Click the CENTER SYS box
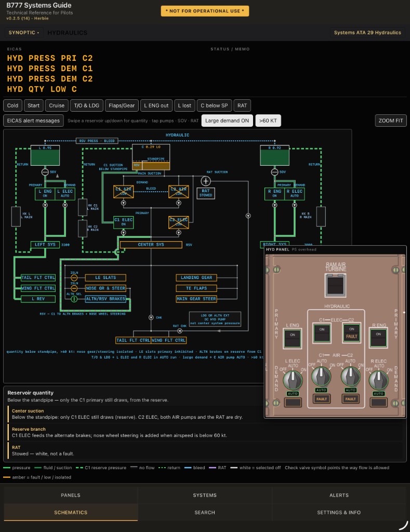The height and width of the screenshot is (532, 410). pos(151,245)
